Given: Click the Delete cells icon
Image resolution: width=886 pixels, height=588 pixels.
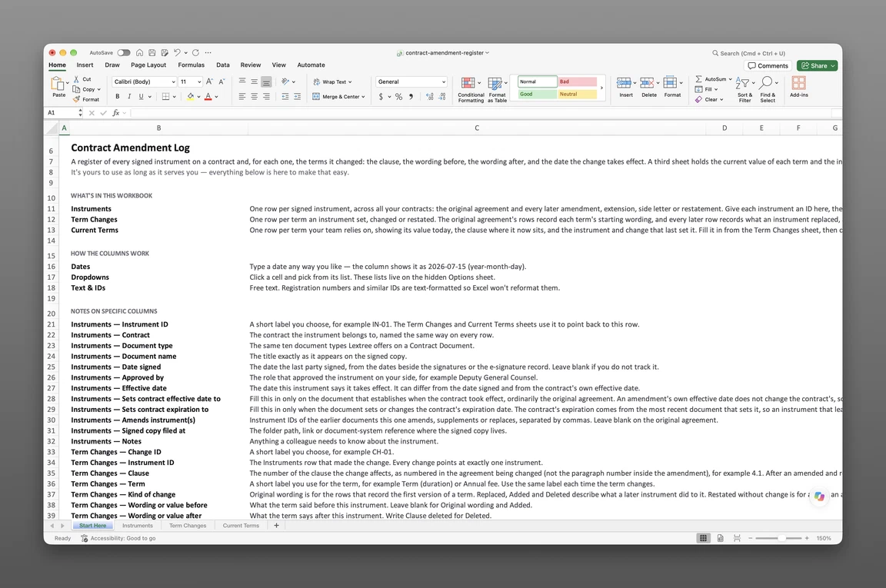Looking at the screenshot, I should [x=647, y=83].
